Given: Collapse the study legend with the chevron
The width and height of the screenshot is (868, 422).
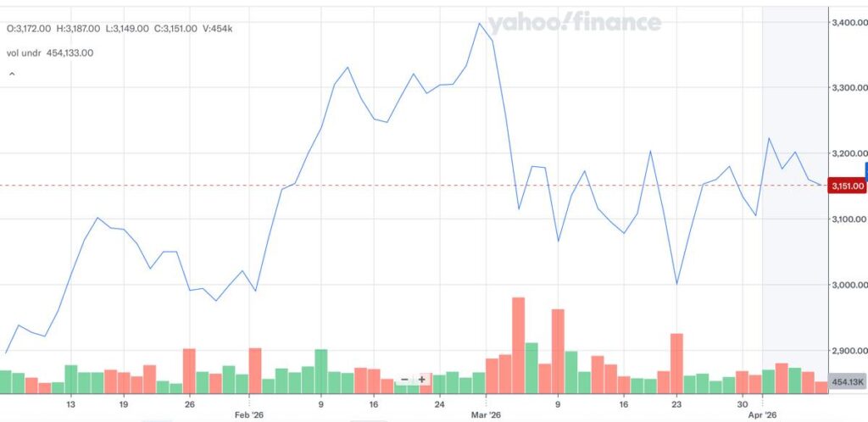Looking at the screenshot, I should (12, 75).
